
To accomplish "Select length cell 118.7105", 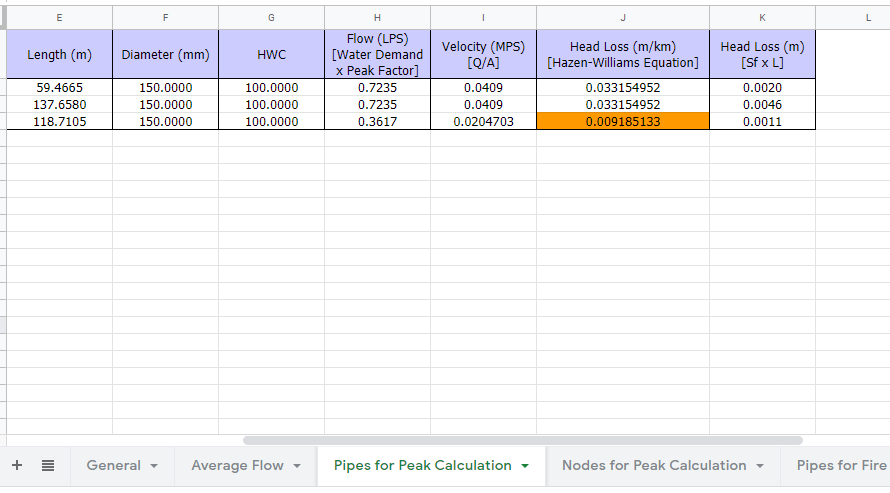I will pos(60,121).
